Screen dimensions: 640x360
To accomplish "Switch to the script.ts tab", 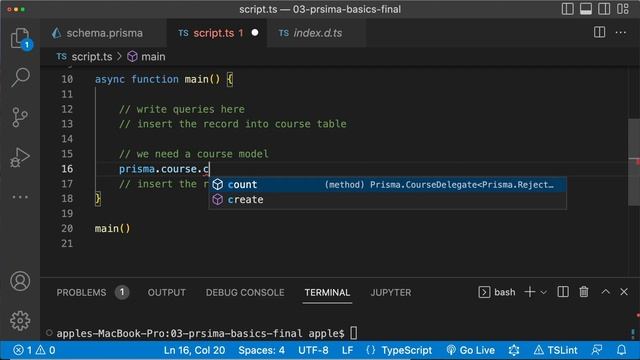I will point(217,33).
